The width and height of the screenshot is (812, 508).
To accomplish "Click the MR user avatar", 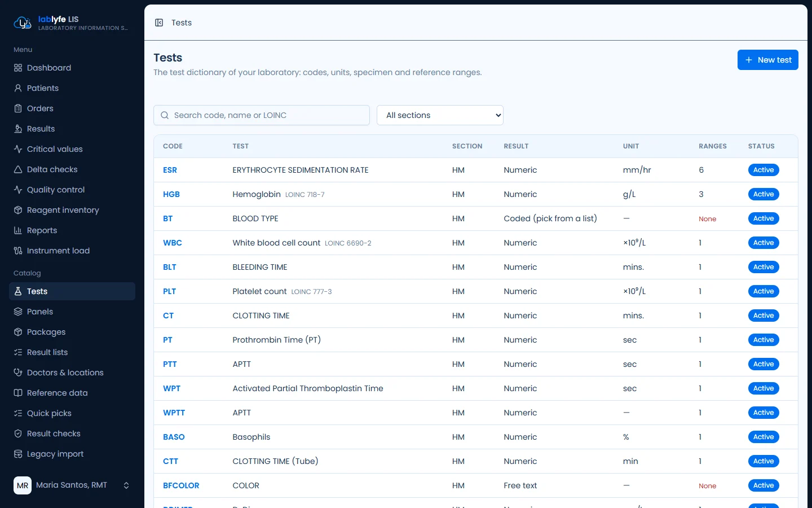I will 23,485.
